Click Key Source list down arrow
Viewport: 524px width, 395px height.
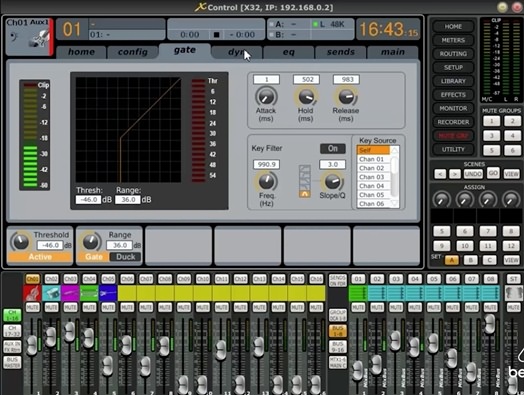pyautogui.click(x=395, y=203)
